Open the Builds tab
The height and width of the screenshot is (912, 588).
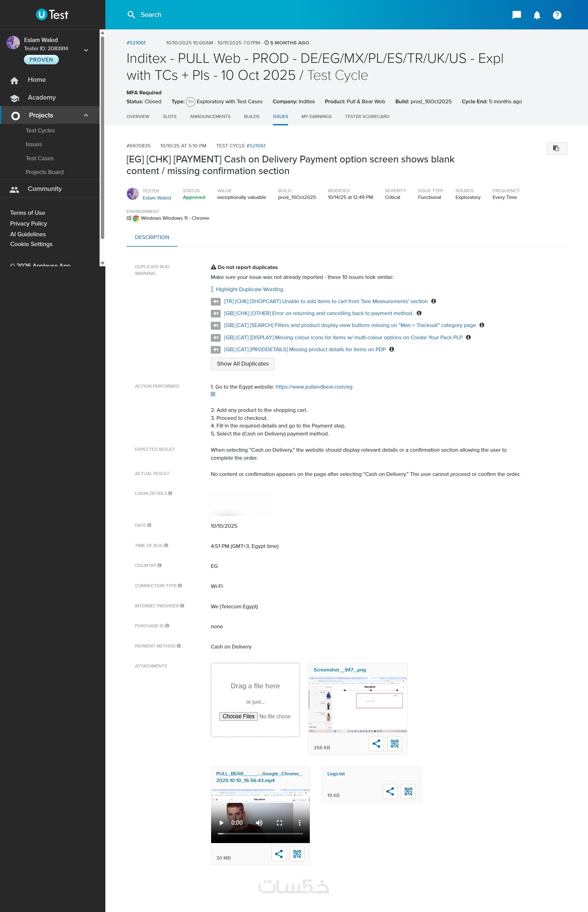[x=252, y=116]
